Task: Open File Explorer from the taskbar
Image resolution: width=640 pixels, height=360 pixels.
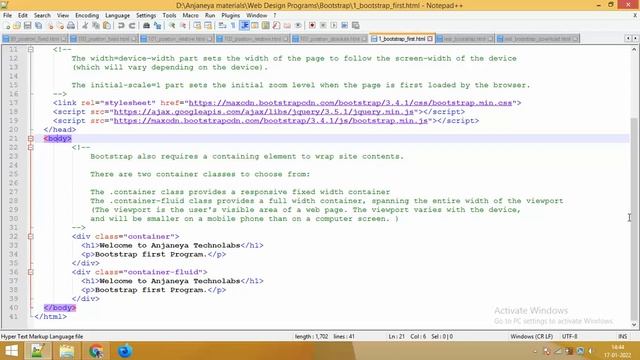Action: [x=67, y=351]
